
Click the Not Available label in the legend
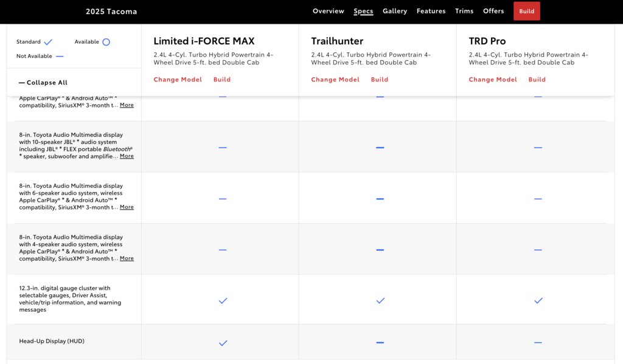(34, 56)
